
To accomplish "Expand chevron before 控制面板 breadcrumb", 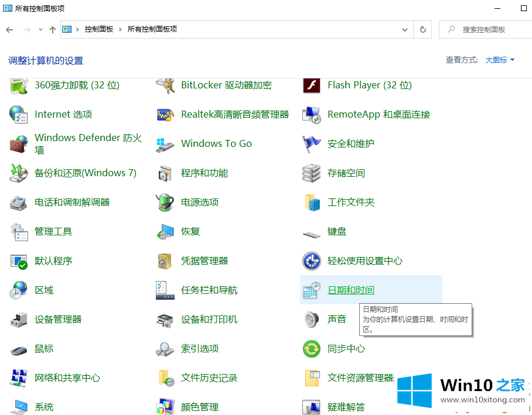I will point(77,29).
